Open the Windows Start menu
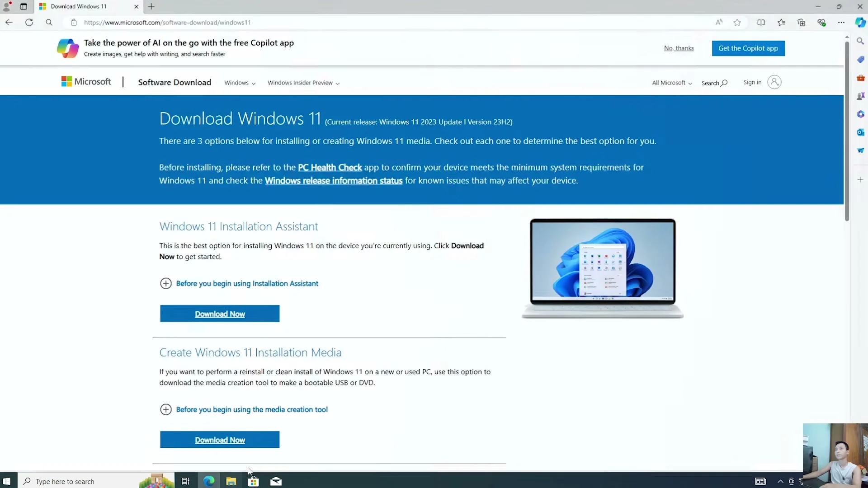 (x=7, y=481)
